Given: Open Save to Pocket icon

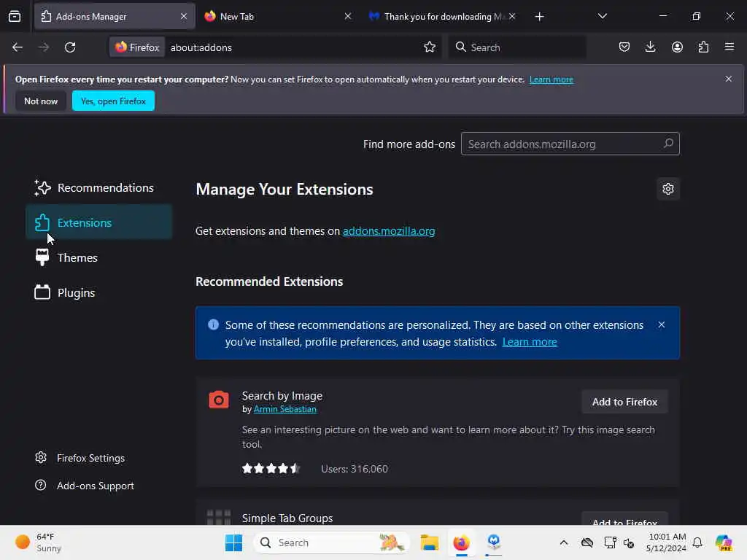Looking at the screenshot, I should pos(624,47).
